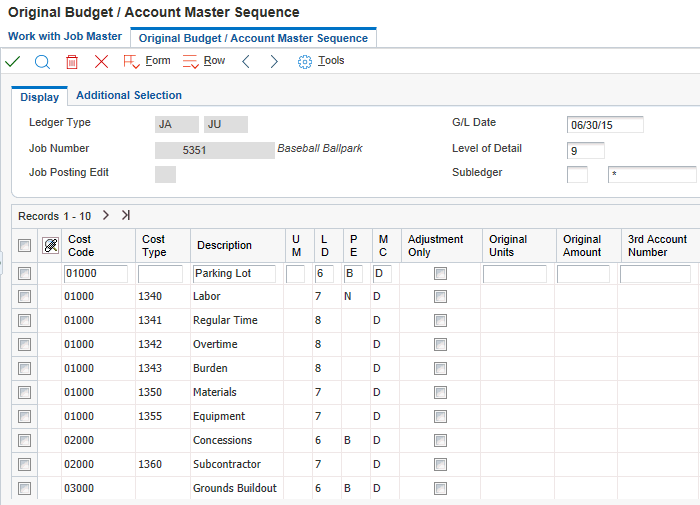Screen dimensions: 700x505
Task: Click the Adjustment Only column header
Action: click(x=442, y=246)
